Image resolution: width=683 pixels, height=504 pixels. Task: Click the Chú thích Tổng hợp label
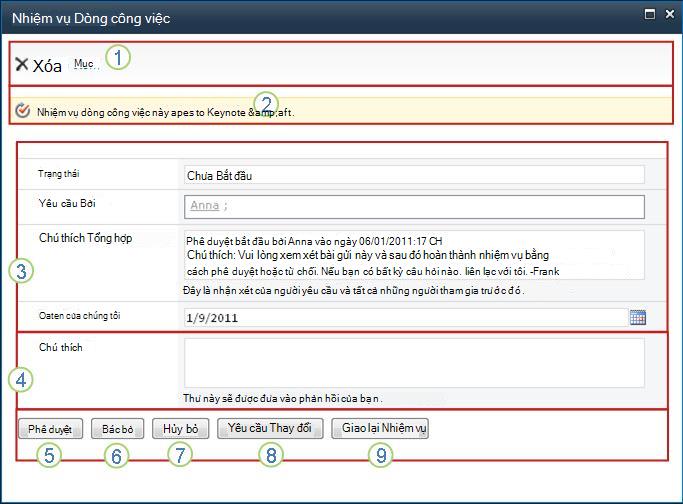point(85,238)
